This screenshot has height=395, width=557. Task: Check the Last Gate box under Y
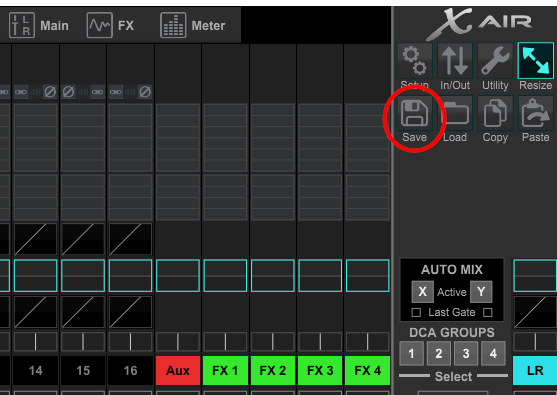(488, 312)
